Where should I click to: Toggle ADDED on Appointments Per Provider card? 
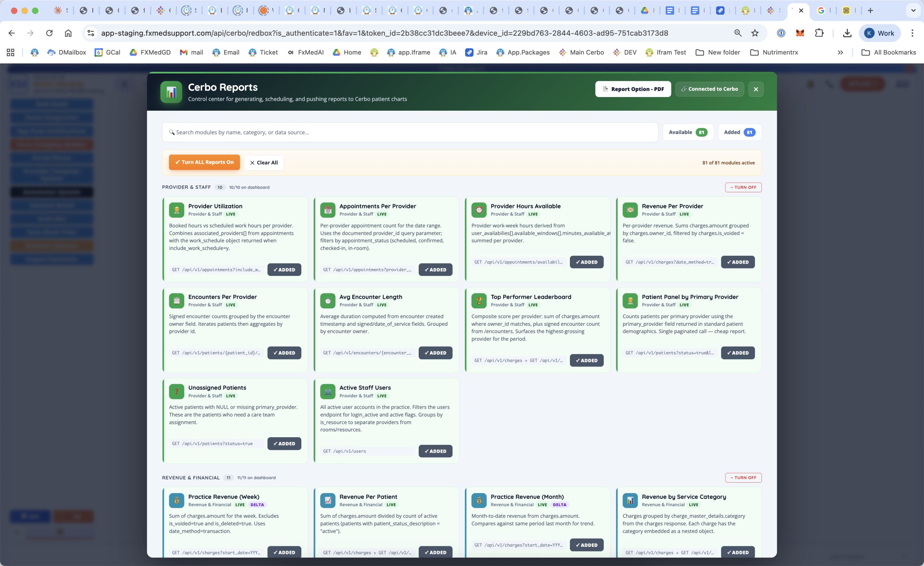[435, 269]
